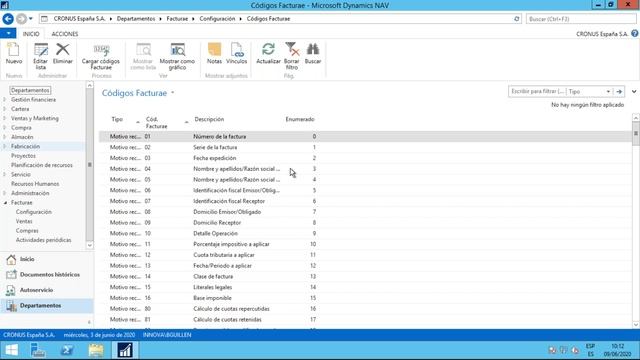Open Windows Start button
Image resolution: width=640 pixels, height=360 pixels.
click(11, 350)
